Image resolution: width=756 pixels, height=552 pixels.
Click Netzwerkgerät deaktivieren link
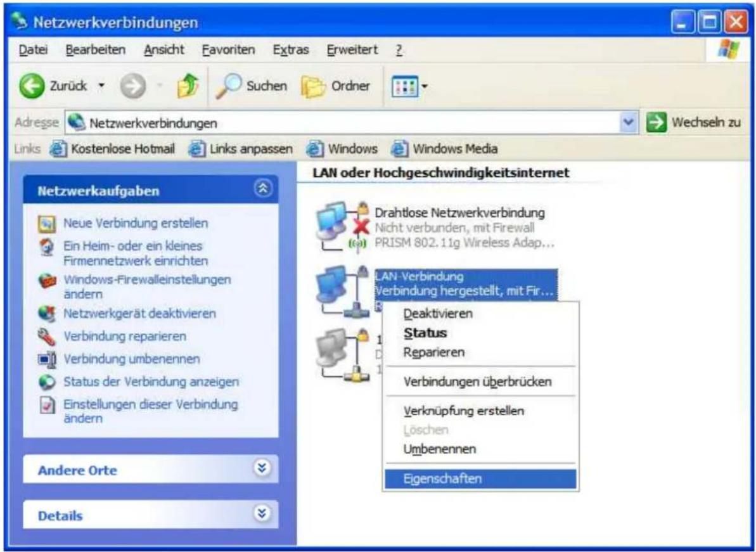(139, 313)
